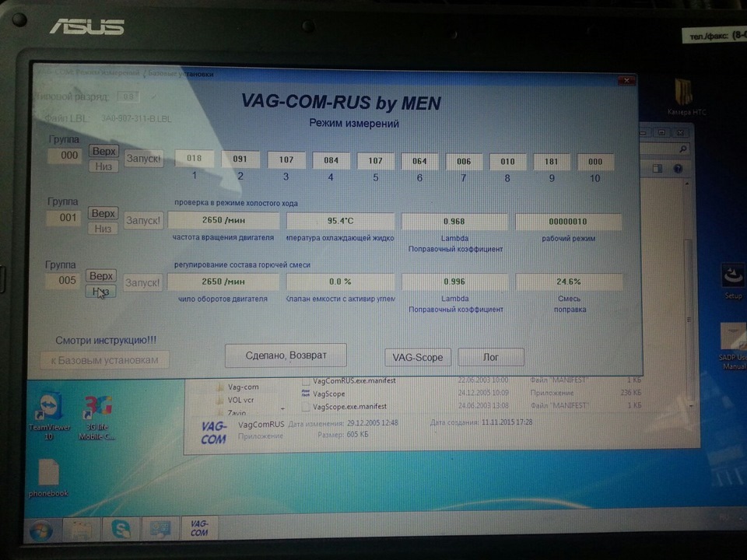This screenshot has height=560, width=747.
Task: Select value 091 in field 2
Action: [x=240, y=159]
